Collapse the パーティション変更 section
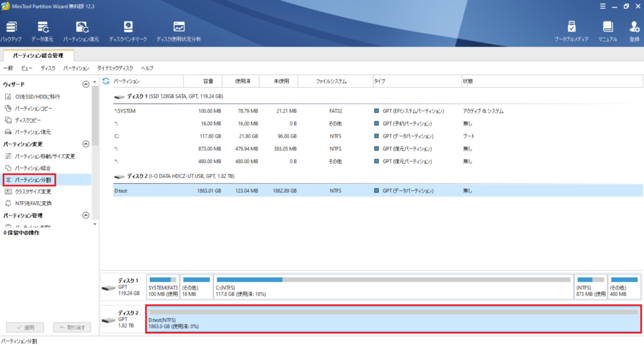Viewport: 644px width, 345px height. pos(85,144)
